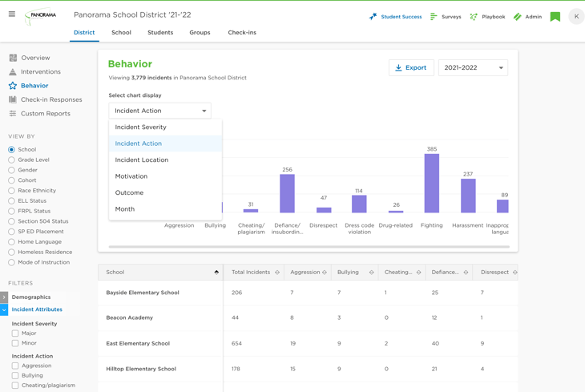Choose Incident Severity from dropdown
The image size is (585, 392).
[165, 127]
